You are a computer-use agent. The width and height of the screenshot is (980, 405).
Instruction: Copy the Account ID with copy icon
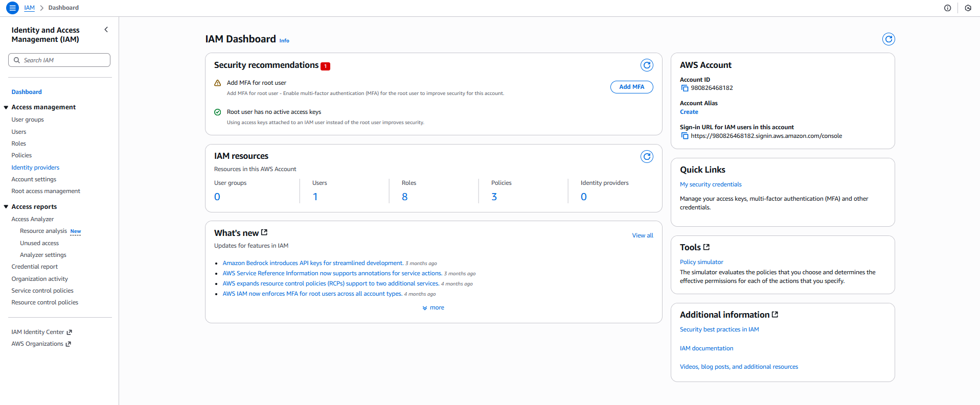point(685,88)
